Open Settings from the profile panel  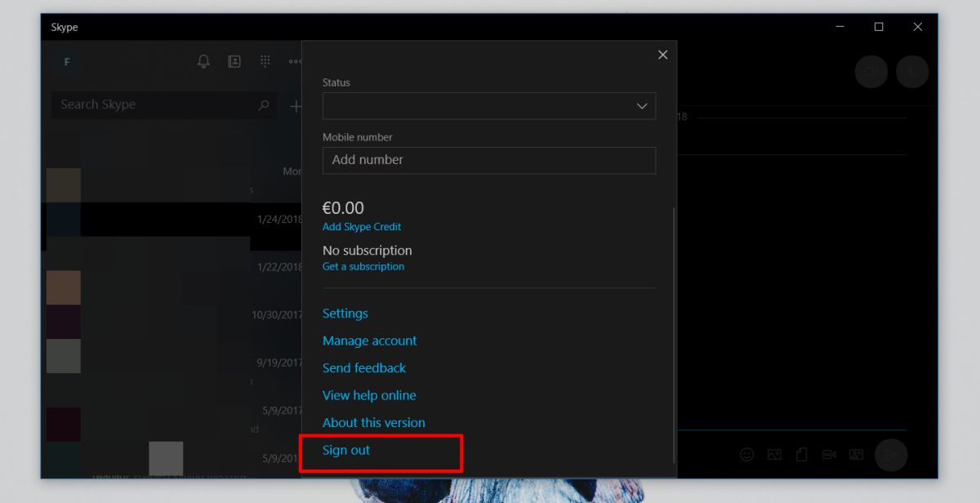[345, 314]
